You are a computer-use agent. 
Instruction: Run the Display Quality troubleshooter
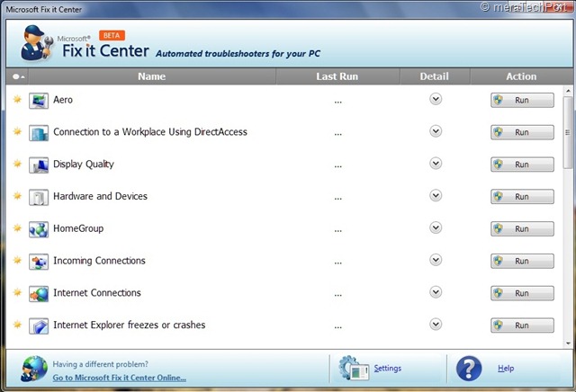point(522,165)
